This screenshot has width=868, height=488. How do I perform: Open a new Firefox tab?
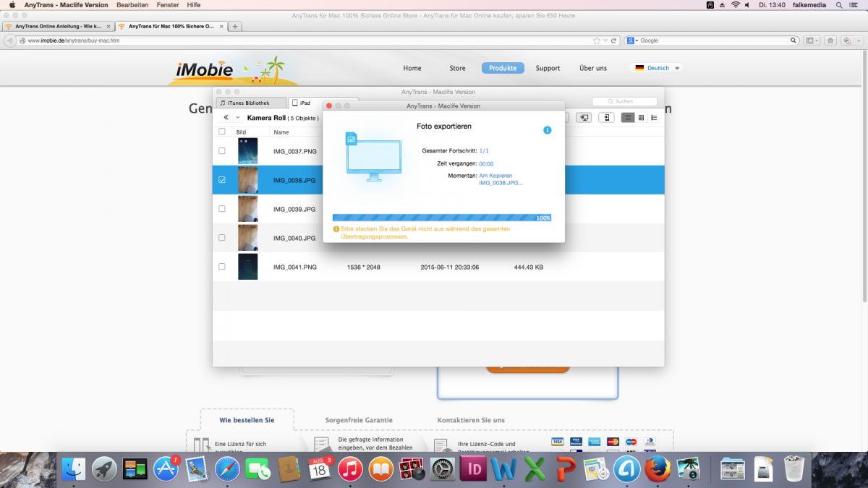click(x=236, y=26)
